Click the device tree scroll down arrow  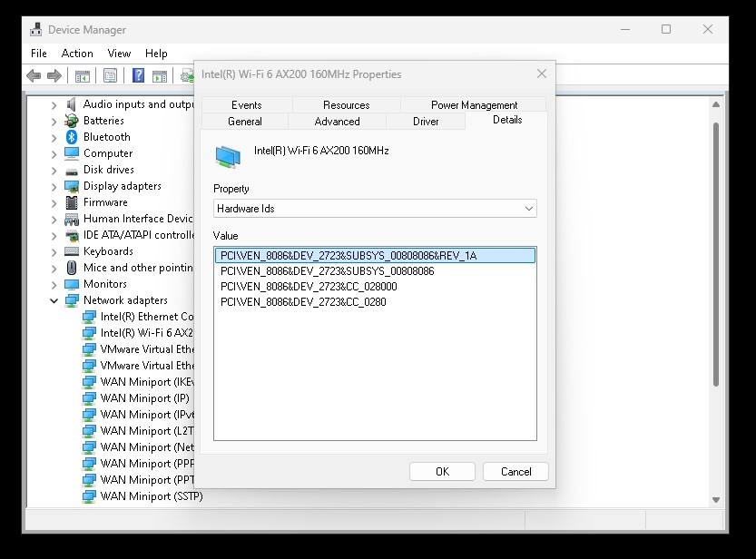click(x=716, y=500)
